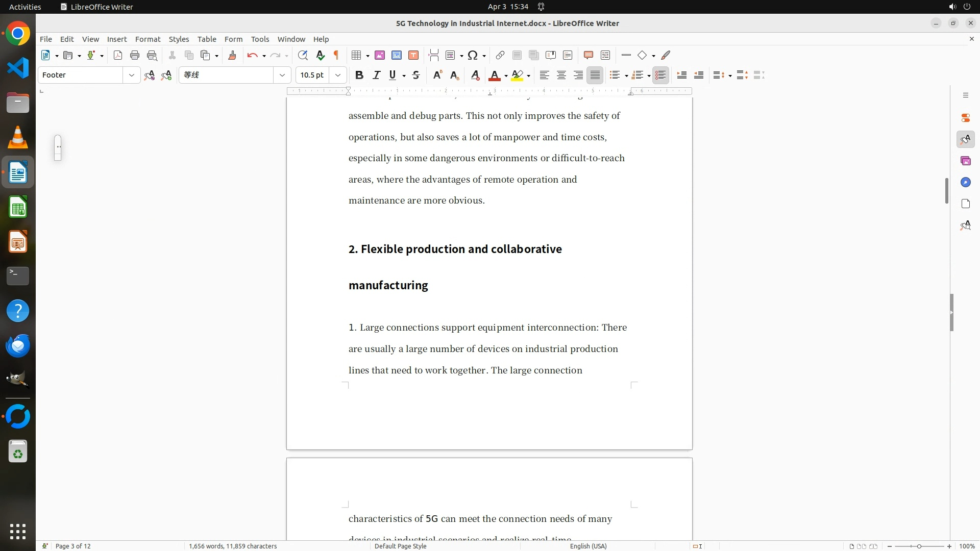Click word count in status bar
The image size is (980, 551).
click(233, 546)
